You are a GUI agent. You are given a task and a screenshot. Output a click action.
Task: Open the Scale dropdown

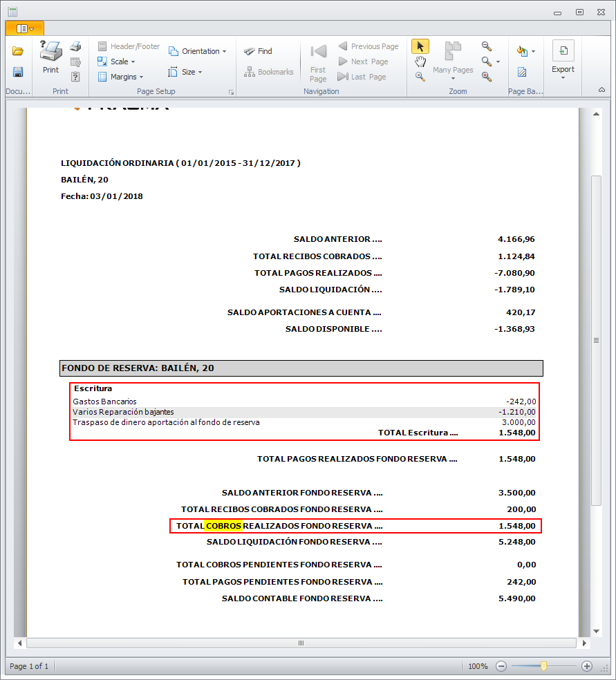click(116, 62)
